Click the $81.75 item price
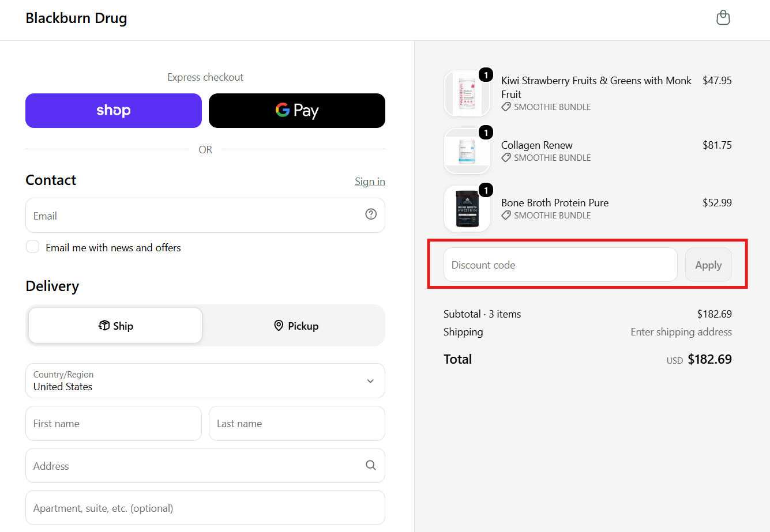This screenshot has width=770, height=532. [717, 145]
